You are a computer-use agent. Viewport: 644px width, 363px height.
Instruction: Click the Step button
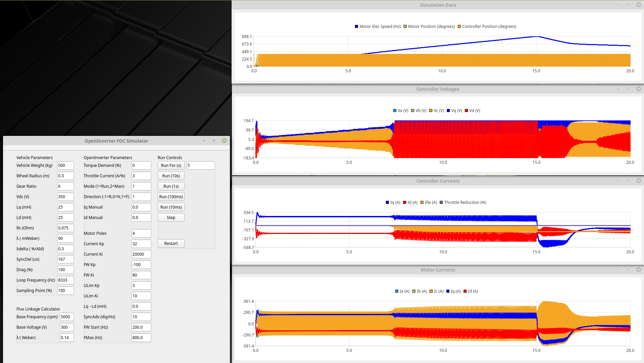tap(171, 218)
